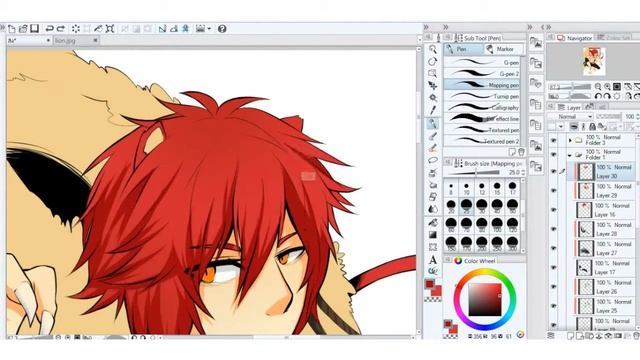Screen dimensions: 640x360
Task: Collapse the Sub Tool dock using double chevron
Action: point(446,27)
